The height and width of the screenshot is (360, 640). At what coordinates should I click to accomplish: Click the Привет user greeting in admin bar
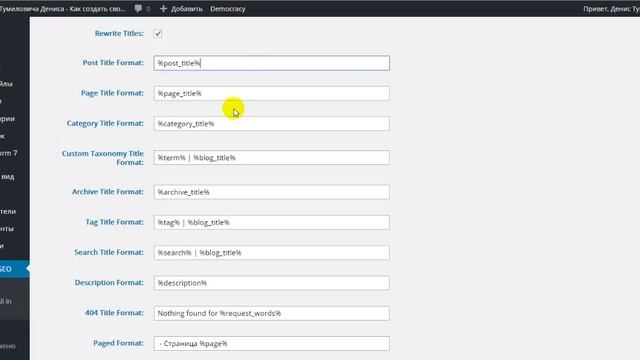[611, 9]
